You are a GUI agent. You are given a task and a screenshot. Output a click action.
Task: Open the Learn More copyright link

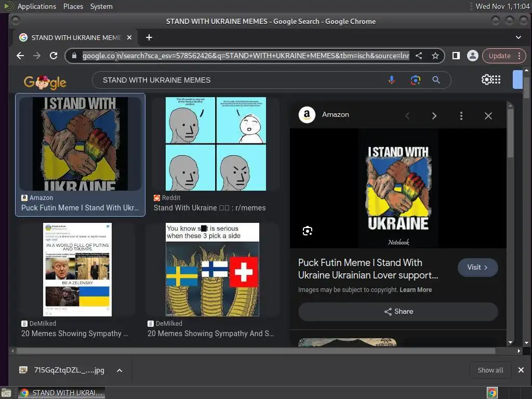[x=416, y=290]
